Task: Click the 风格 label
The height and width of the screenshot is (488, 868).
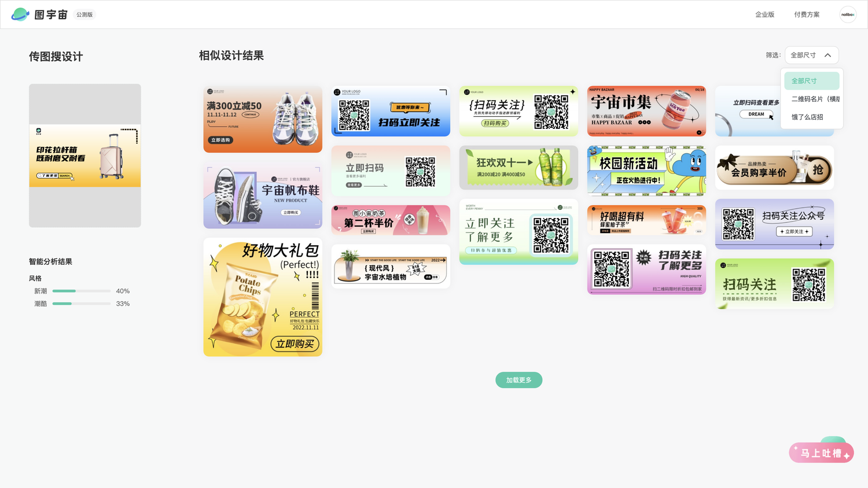Action: pos(35,278)
